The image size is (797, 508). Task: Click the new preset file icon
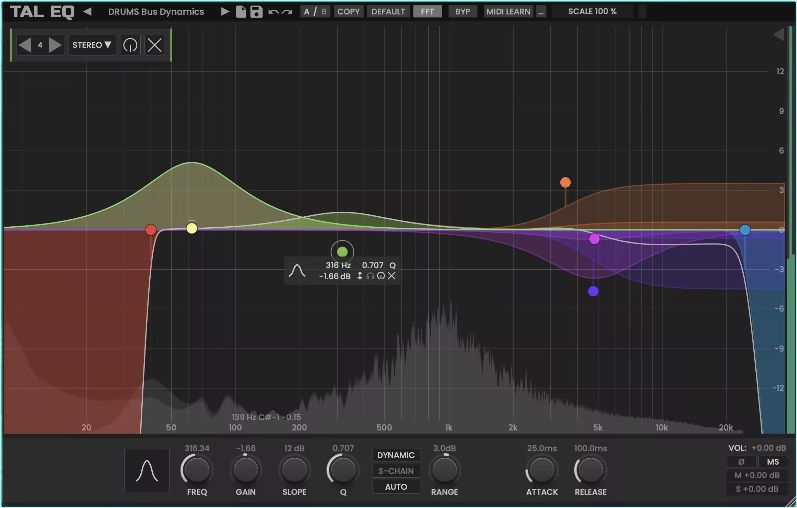[241, 12]
